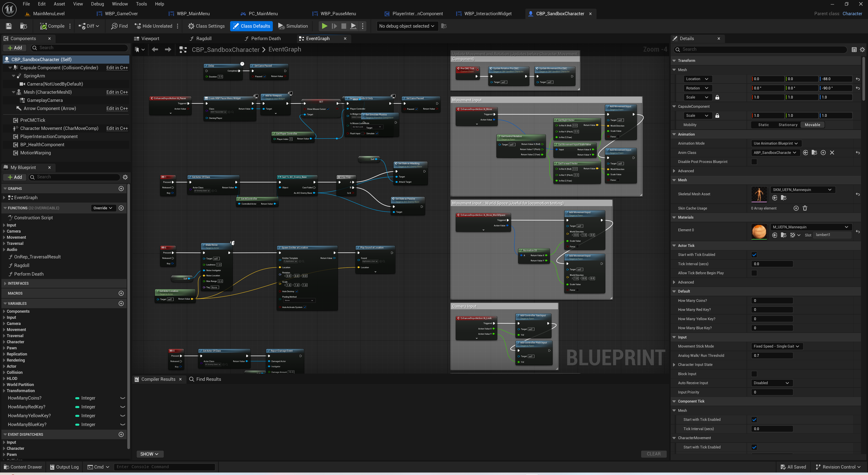Set mobility to Stationary
Screen dimensions: 868x475
click(x=788, y=125)
